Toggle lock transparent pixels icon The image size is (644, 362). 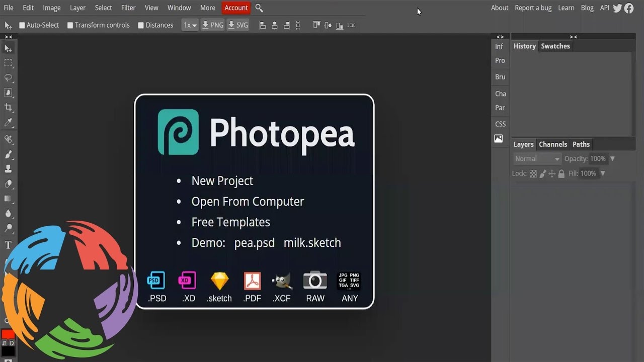533,173
